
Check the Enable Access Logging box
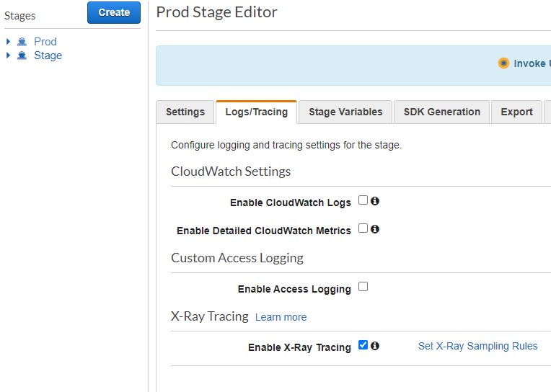point(363,287)
